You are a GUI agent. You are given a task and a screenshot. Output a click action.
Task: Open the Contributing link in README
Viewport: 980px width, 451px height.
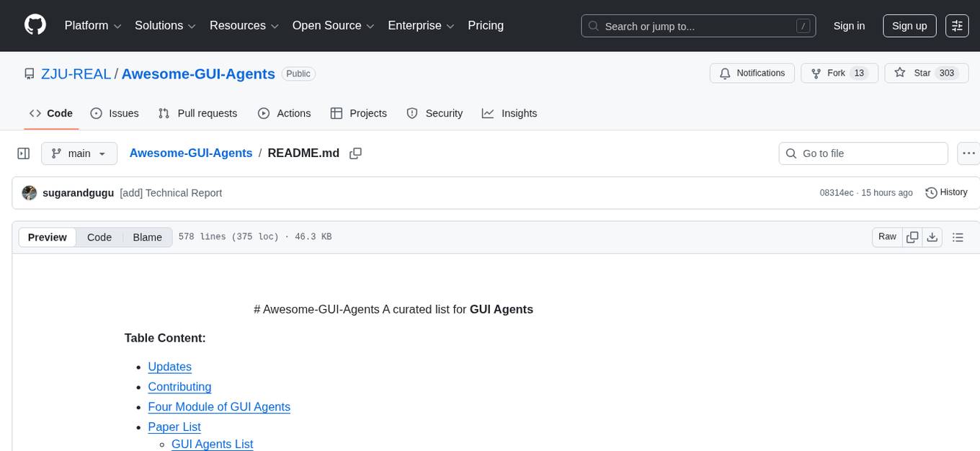(x=179, y=387)
